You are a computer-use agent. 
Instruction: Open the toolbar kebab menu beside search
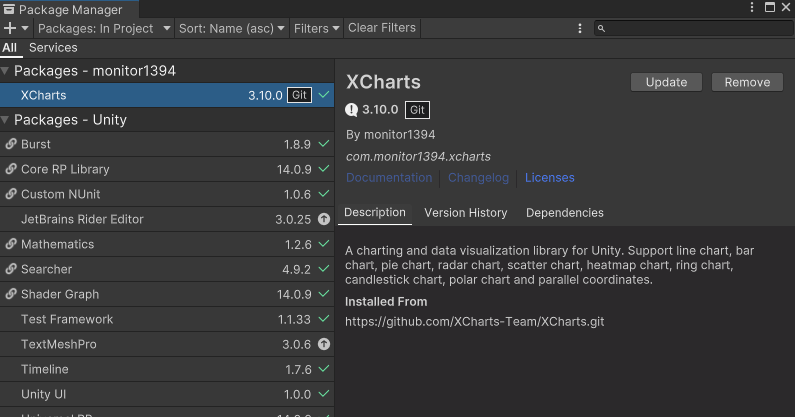pos(580,28)
